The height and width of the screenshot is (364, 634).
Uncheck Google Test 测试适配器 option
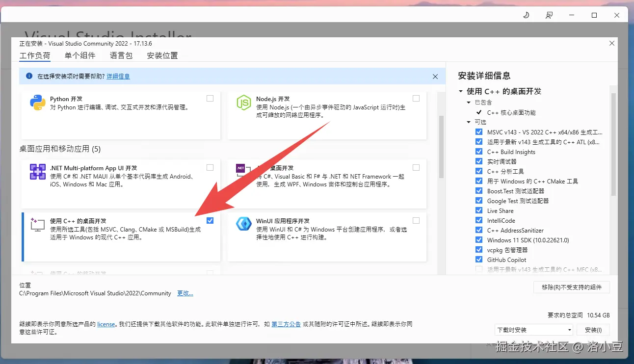[x=479, y=201]
